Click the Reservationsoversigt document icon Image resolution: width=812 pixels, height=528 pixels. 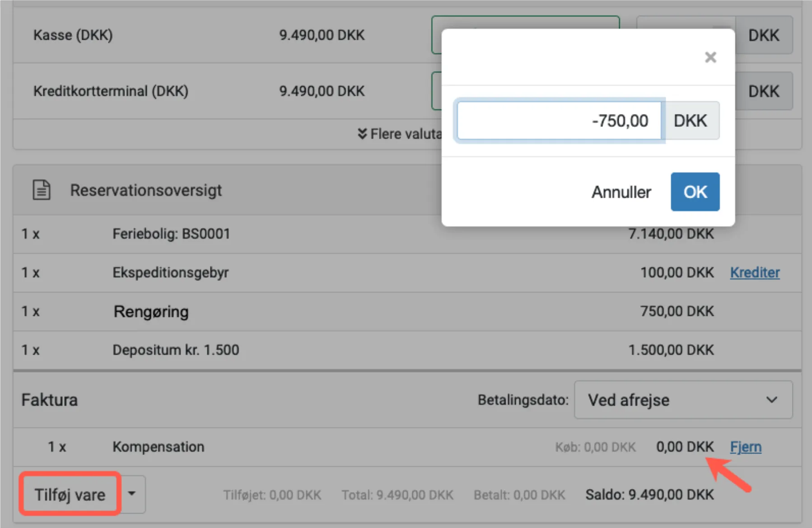click(42, 190)
